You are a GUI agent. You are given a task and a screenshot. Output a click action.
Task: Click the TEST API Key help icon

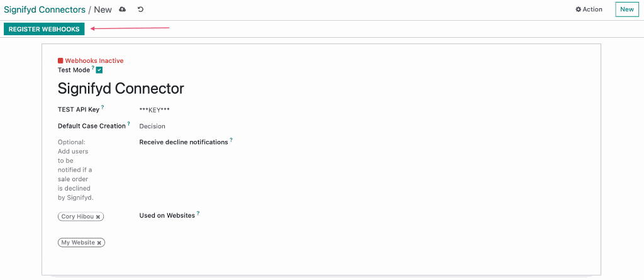pyautogui.click(x=103, y=108)
